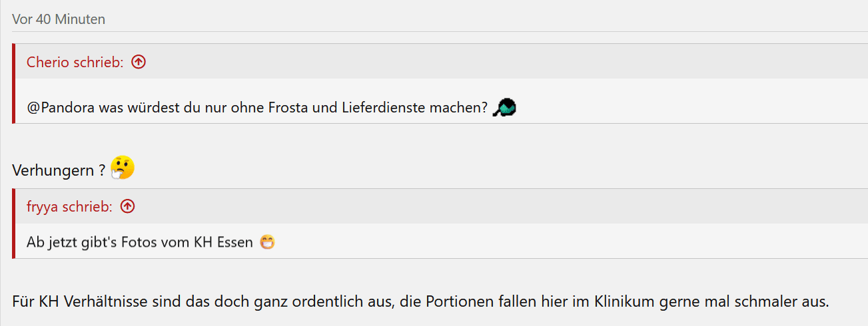
Task: Click the up-arrow icon beside fryya schrieb
Action: [x=127, y=207]
